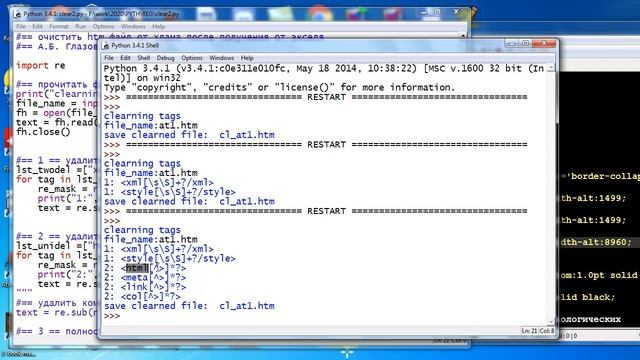Minimize the clear2.py editor window
The image size is (640, 360).
(424, 12)
